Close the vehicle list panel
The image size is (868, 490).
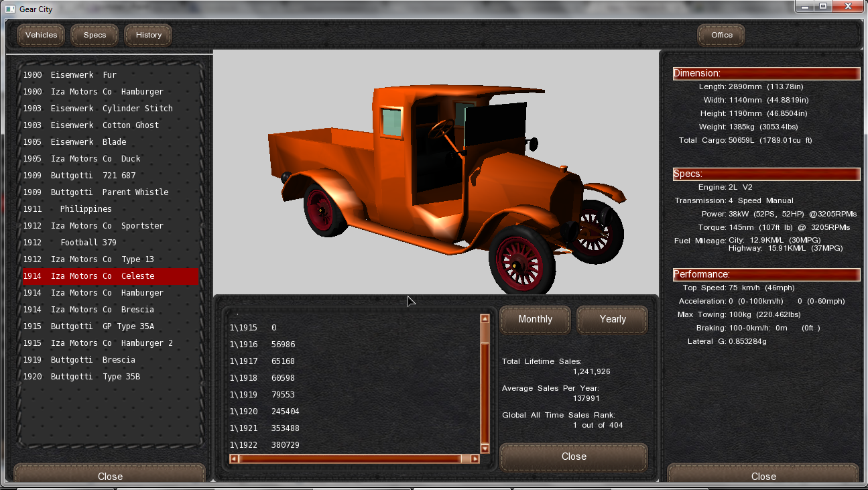[x=110, y=476]
